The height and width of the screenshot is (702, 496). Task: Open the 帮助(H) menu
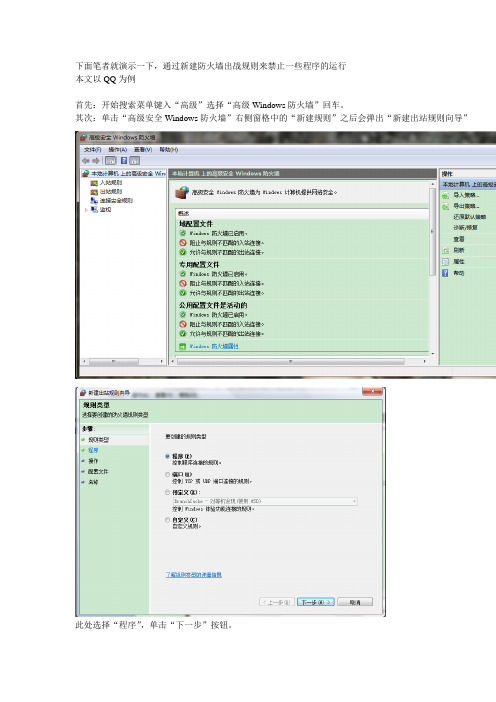tap(168, 150)
